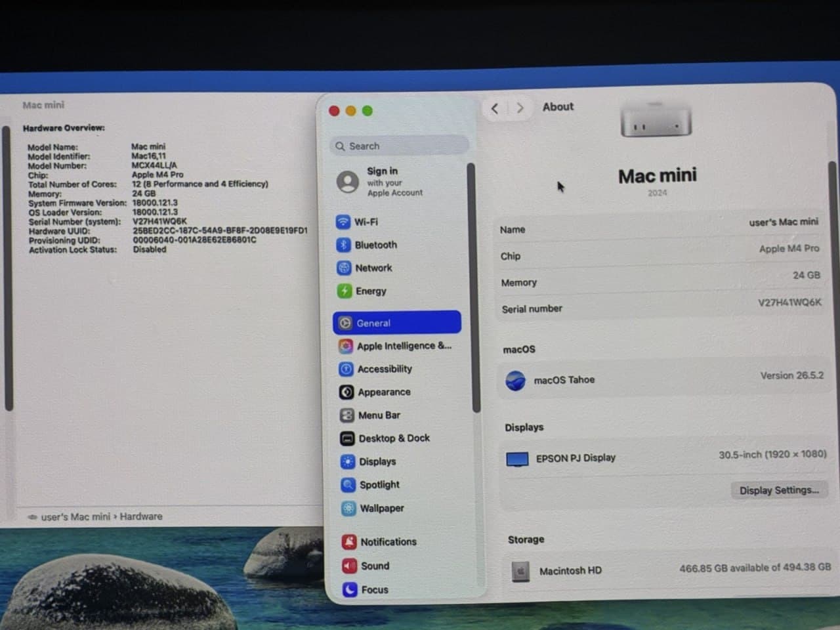Click the 24 GB Memory value in About
The image size is (840, 630).
[807, 276]
